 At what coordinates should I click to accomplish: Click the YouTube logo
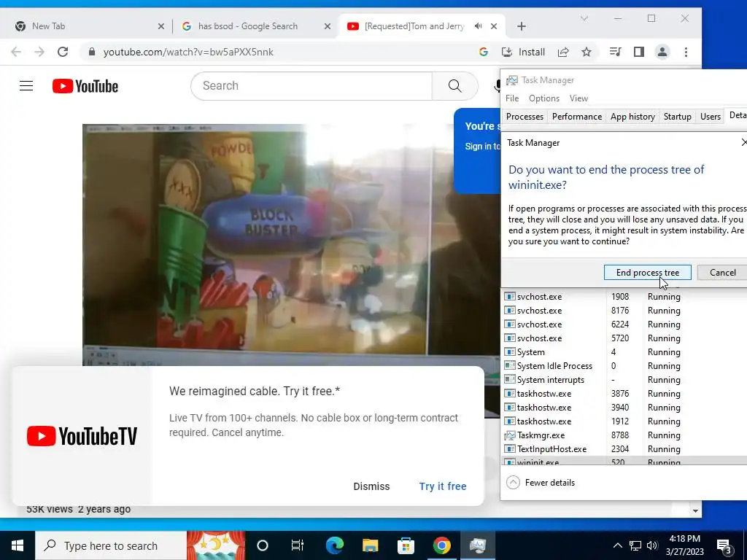click(x=85, y=86)
